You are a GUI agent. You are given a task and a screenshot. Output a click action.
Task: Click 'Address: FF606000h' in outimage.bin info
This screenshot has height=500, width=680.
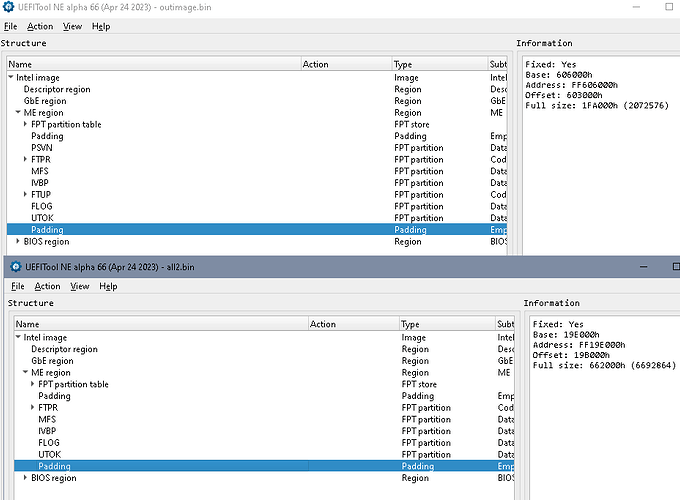tap(571, 85)
